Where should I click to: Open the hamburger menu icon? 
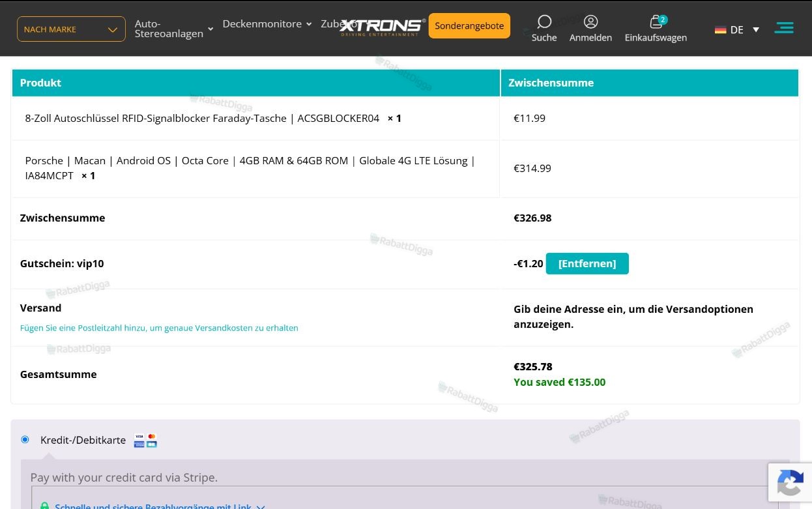[x=784, y=27]
